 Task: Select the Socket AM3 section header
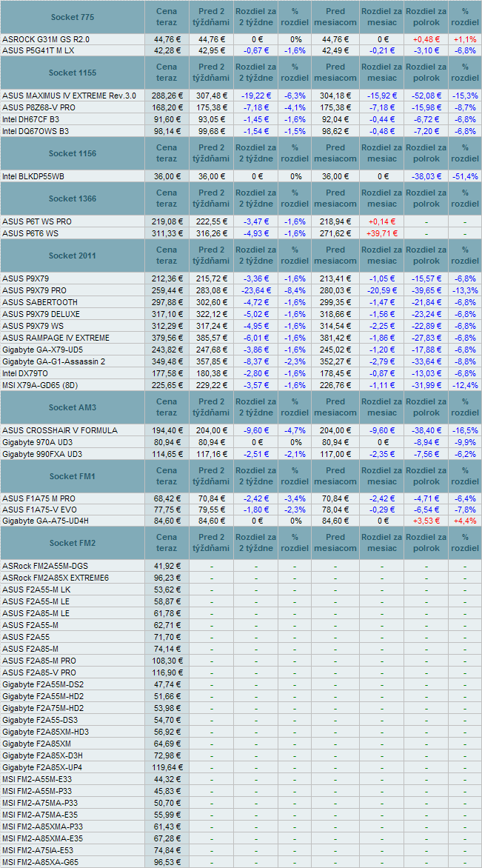[x=73, y=407]
